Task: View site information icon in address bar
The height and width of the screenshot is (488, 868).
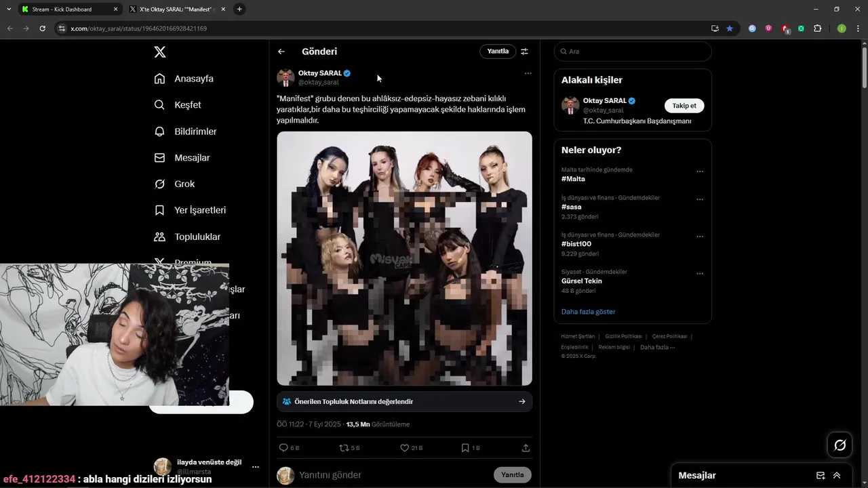Action: pyautogui.click(x=62, y=28)
